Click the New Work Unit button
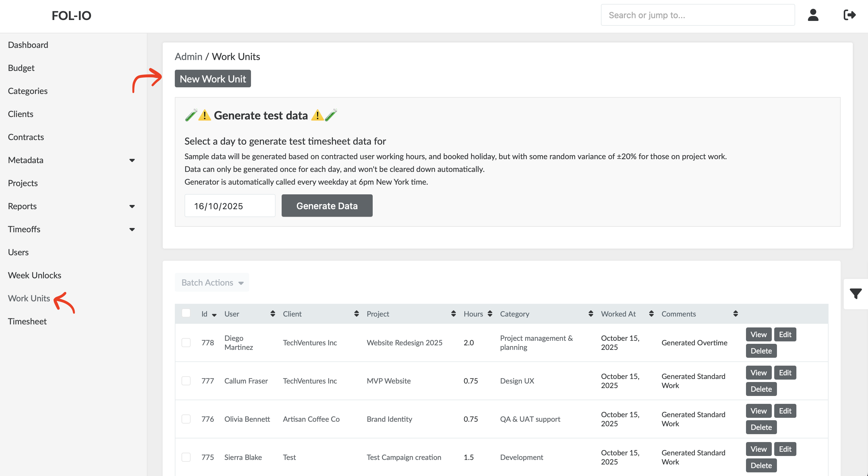 pyautogui.click(x=213, y=79)
